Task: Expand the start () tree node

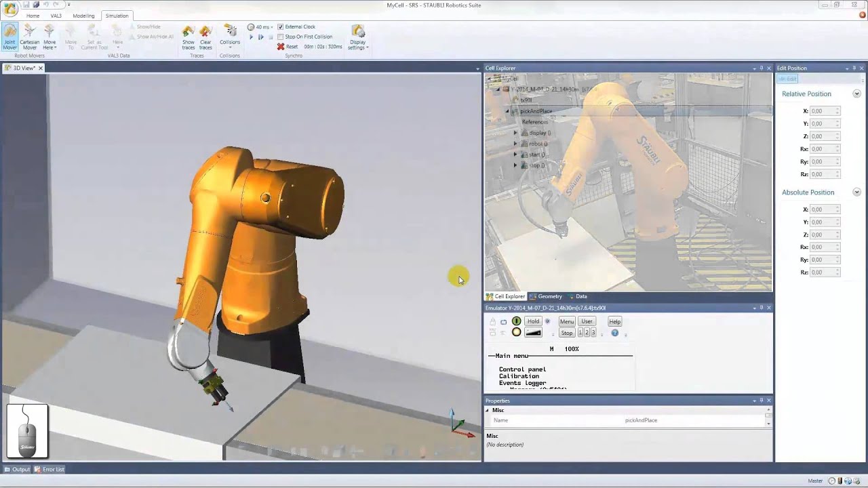Action: (515, 155)
